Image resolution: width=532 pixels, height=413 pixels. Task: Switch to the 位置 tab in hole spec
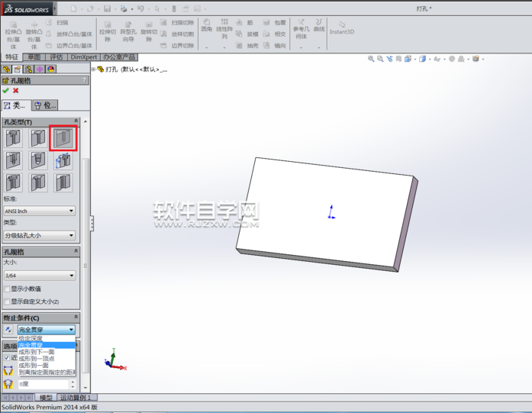pos(45,105)
